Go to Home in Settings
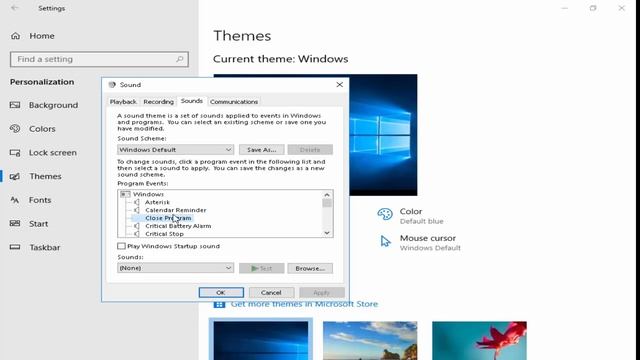This screenshot has height=360, width=640. 42,36
